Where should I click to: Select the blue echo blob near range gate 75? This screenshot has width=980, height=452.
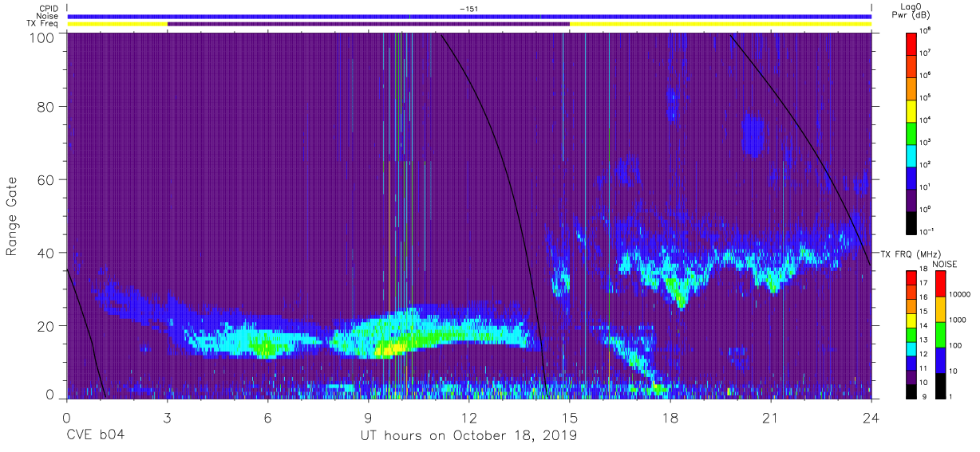(x=751, y=133)
